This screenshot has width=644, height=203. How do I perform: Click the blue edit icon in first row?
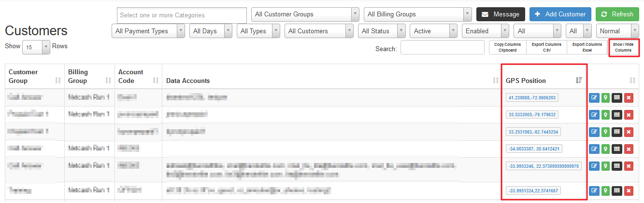click(594, 98)
